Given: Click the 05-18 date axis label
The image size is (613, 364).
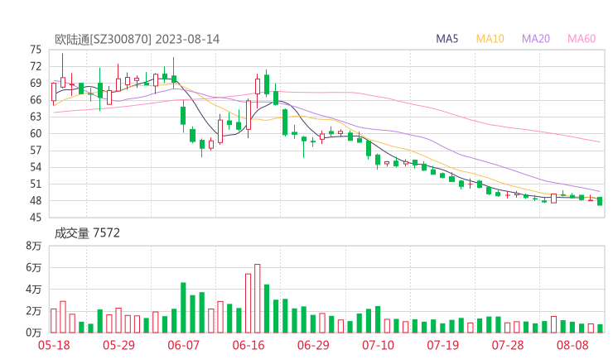Looking at the screenshot, I should [54, 345].
